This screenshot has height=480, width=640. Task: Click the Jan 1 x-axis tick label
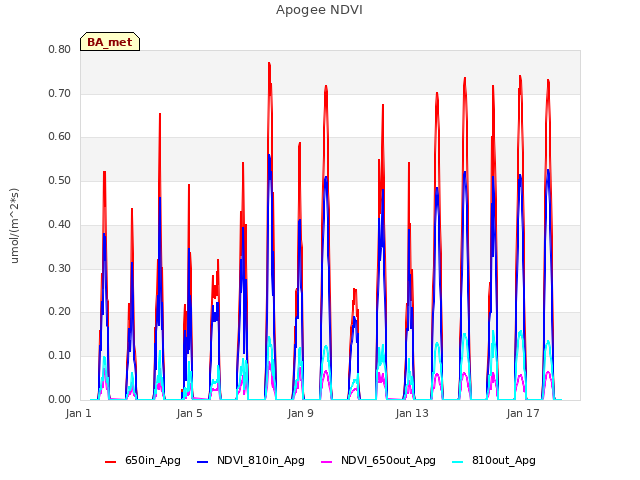click(78, 413)
